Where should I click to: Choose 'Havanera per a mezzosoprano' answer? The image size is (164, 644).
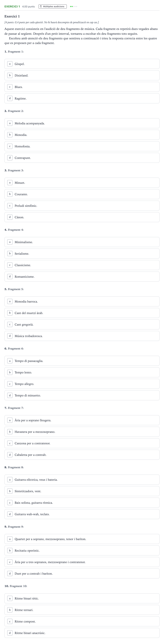pos(82,432)
